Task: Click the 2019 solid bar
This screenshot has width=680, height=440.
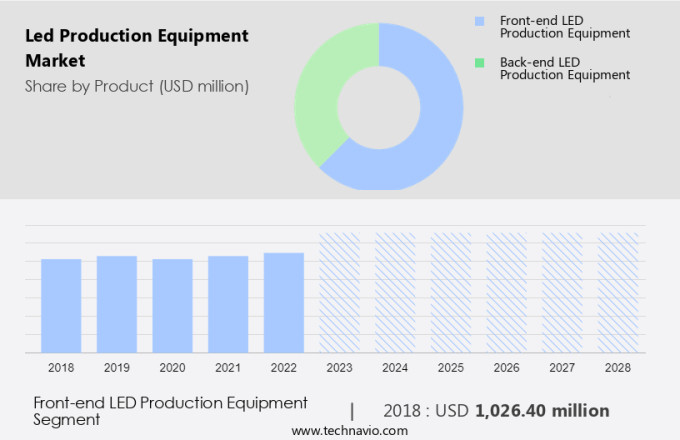Action: coord(117,304)
